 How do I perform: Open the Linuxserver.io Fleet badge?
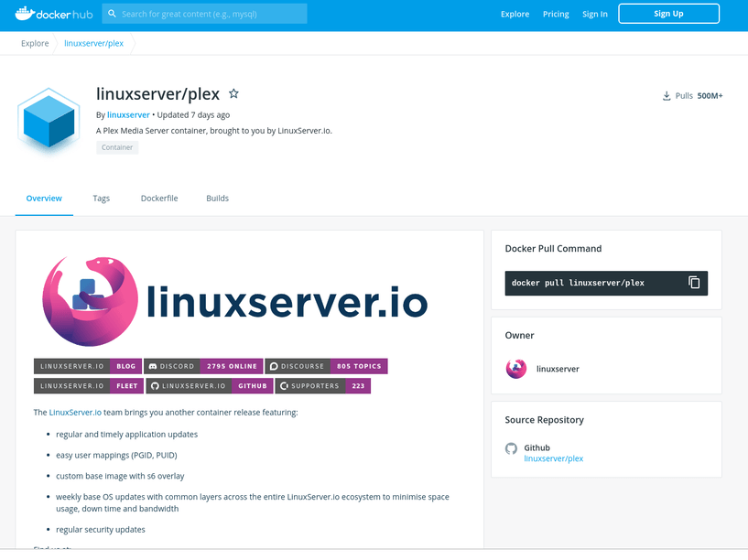pos(89,385)
